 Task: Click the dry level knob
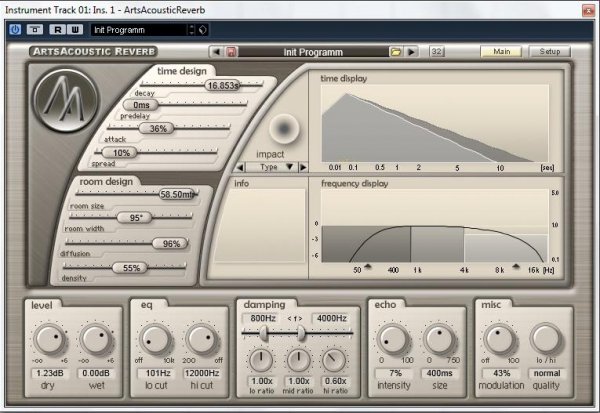[50, 339]
